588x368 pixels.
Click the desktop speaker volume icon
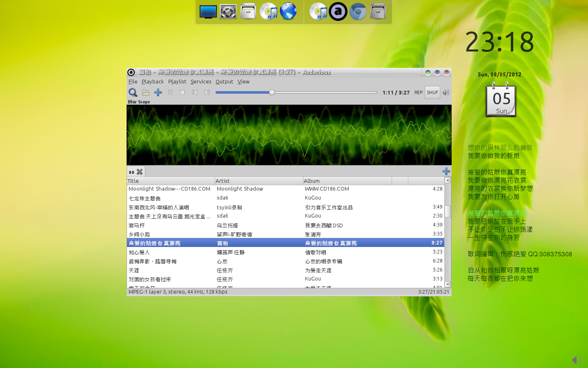pos(577,360)
